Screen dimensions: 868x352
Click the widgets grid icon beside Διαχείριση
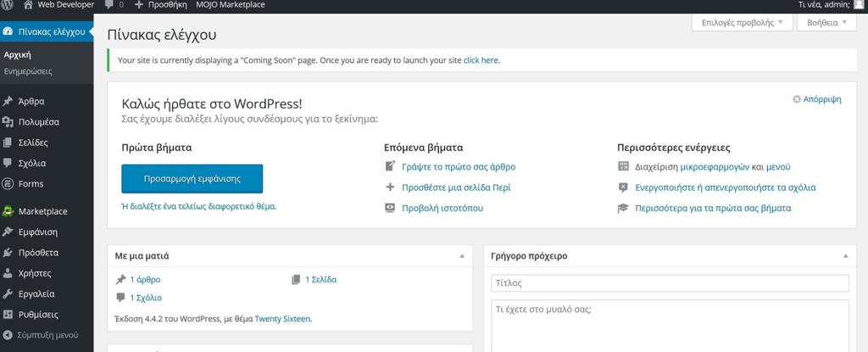pyautogui.click(x=623, y=166)
